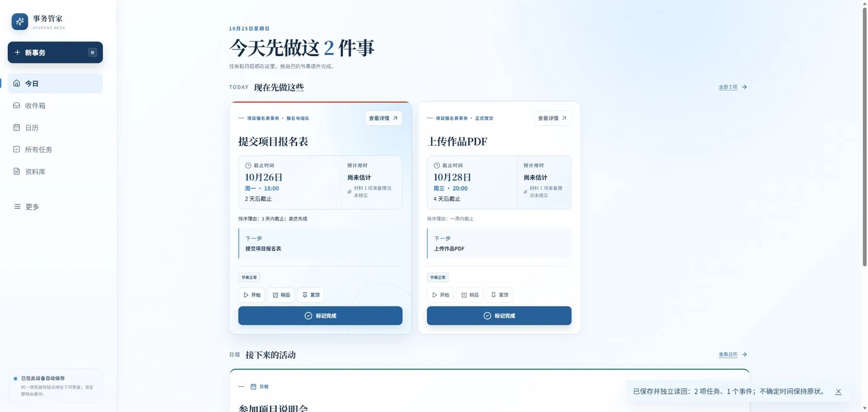Click the document icon beside 资料库
The height and width of the screenshot is (412, 868).
tap(17, 172)
